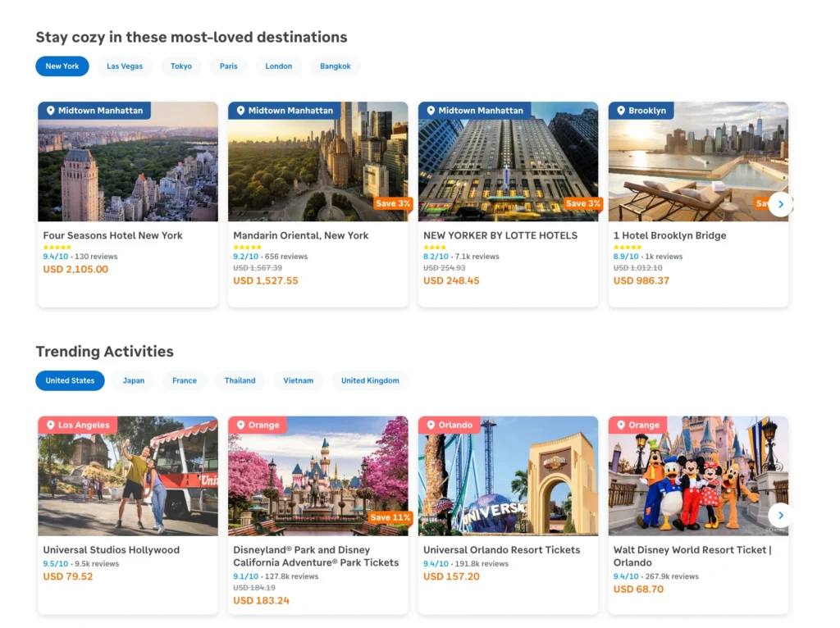Open Walt Disney World Resort Ticket title
The height and width of the screenshot is (628, 840).
692,556
